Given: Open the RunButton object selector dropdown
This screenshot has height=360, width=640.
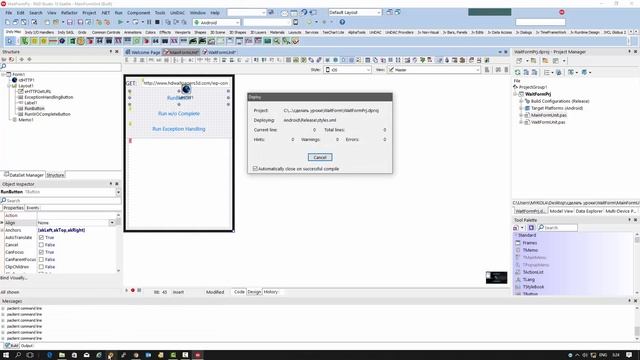Looking at the screenshot, I should click(118, 192).
